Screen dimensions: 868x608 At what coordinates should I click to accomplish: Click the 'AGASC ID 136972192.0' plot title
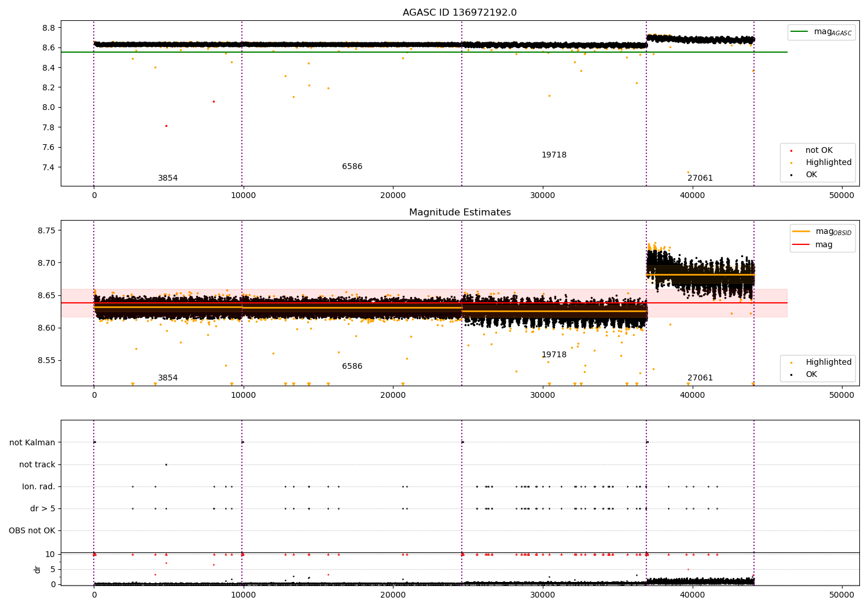pos(459,13)
